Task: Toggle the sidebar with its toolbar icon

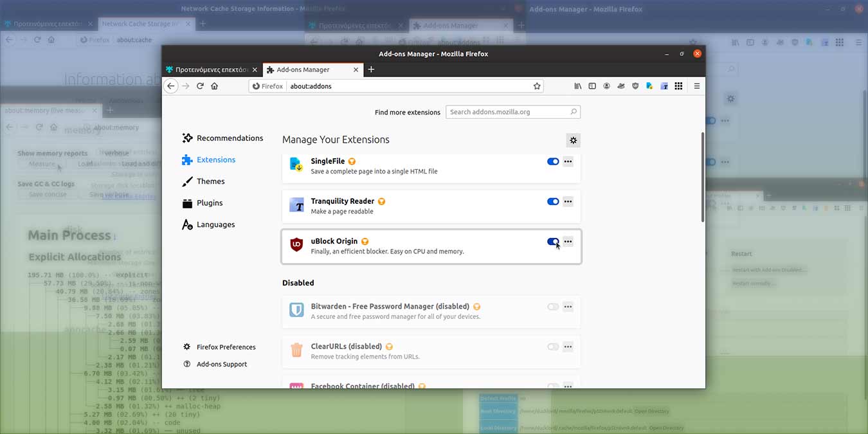Action: [592, 86]
